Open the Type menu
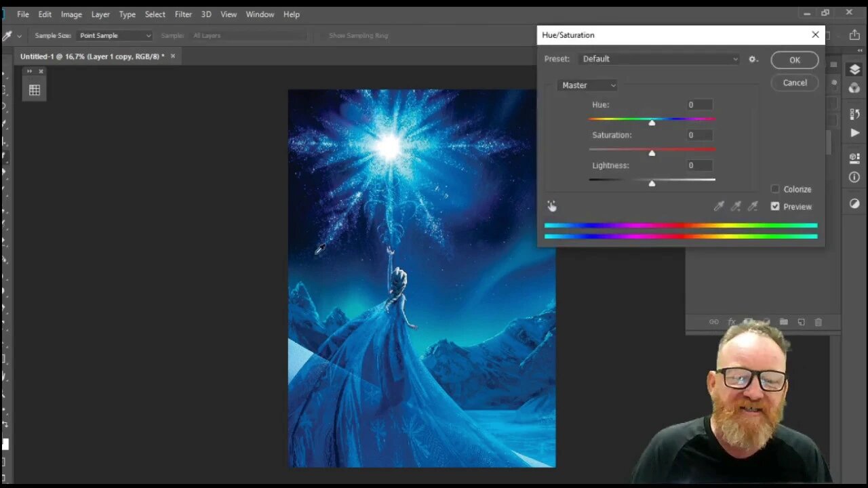This screenshot has height=488, width=868. [x=127, y=14]
